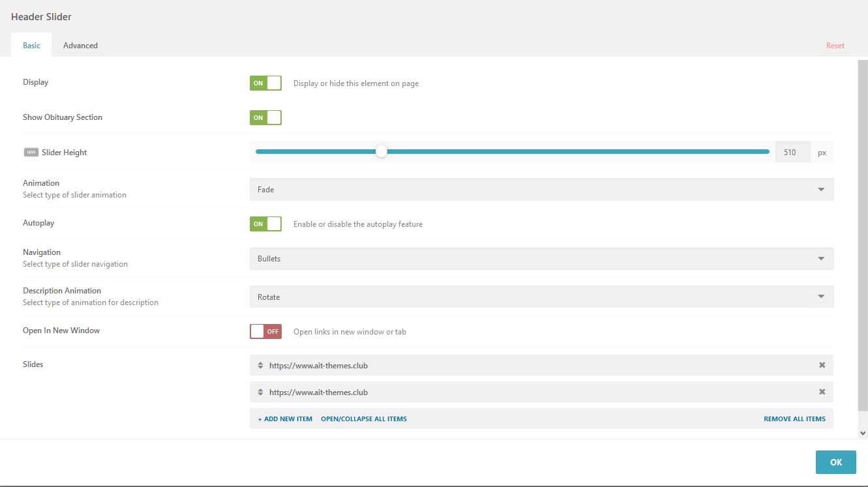Expand the second https://www.ait-themes.club slide item
The width and height of the screenshot is (868, 487).
541,392
